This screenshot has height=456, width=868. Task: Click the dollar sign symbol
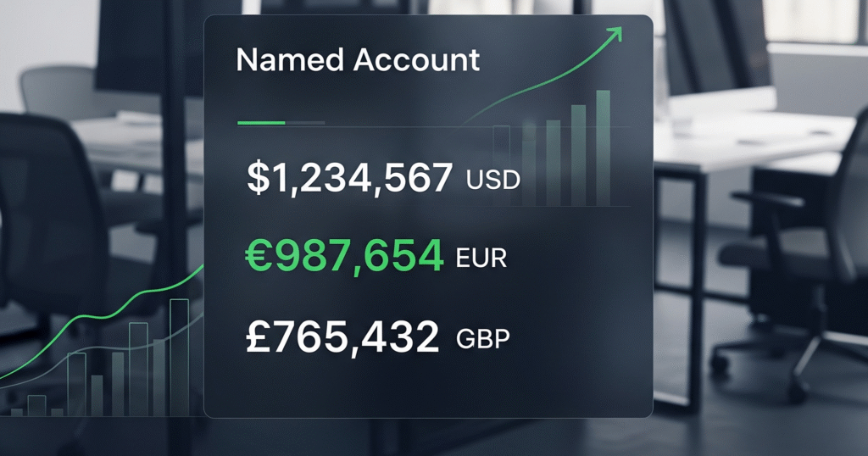[256, 179]
